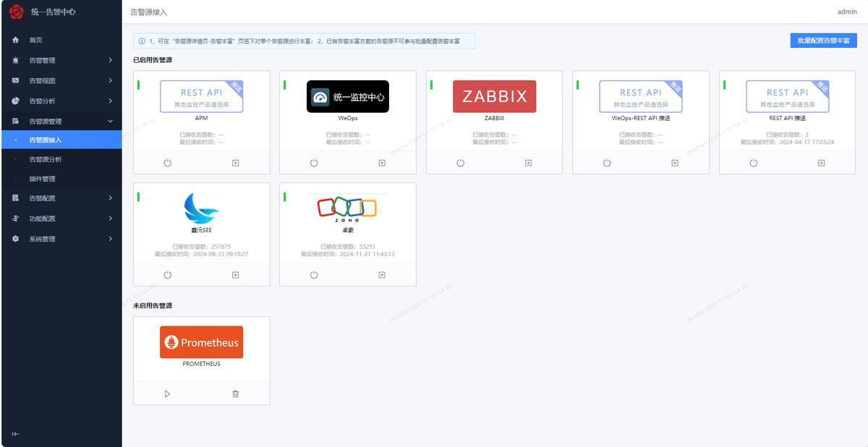Image resolution: width=868 pixels, height=447 pixels.
Task: Disable the SEE source with its power icon
Action: (167, 275)
